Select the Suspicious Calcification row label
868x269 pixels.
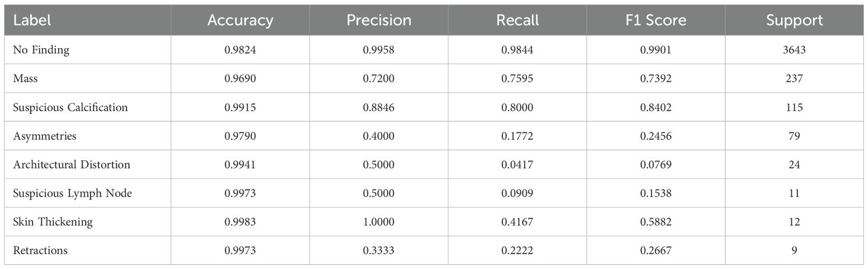coord(70,107)
